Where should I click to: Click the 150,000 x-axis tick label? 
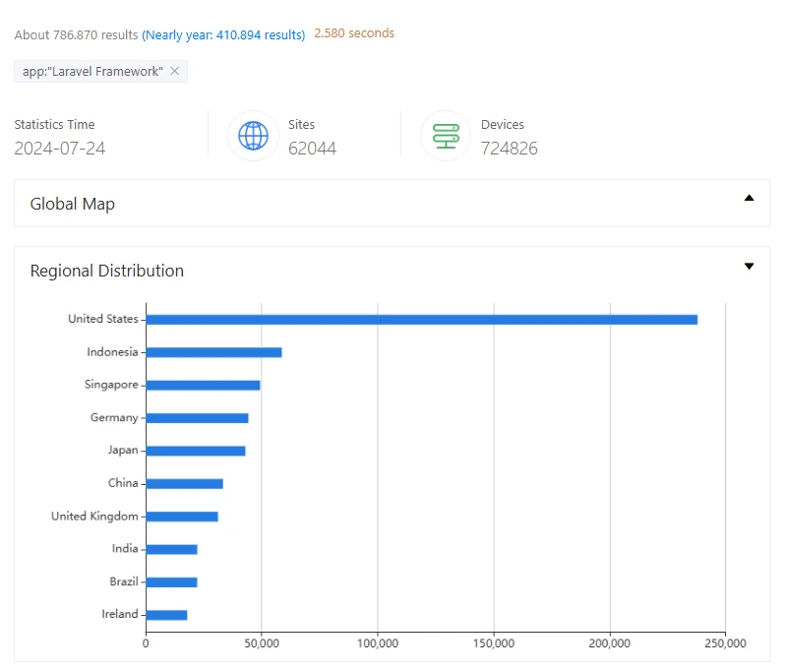pos(494,643)
